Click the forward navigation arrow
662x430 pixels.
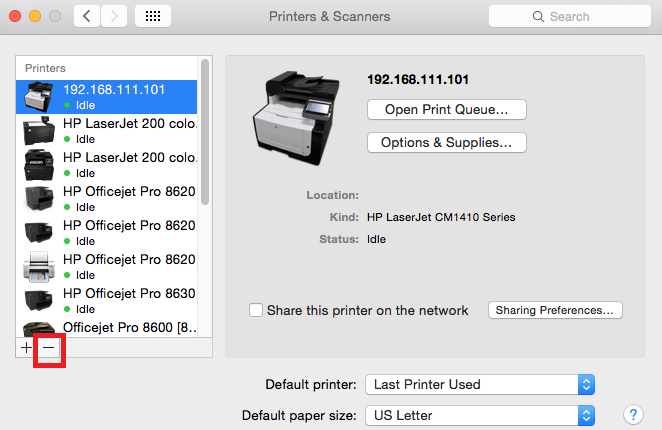115,16
